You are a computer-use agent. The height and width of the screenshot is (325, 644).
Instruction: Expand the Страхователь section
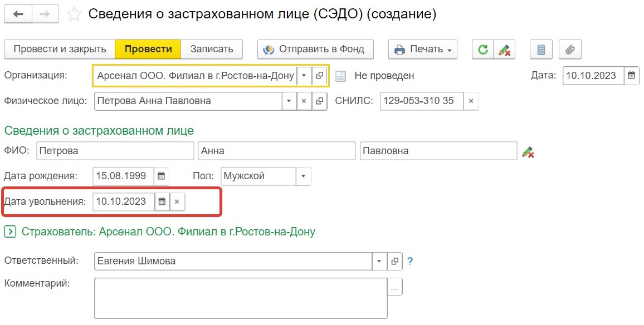9,232
